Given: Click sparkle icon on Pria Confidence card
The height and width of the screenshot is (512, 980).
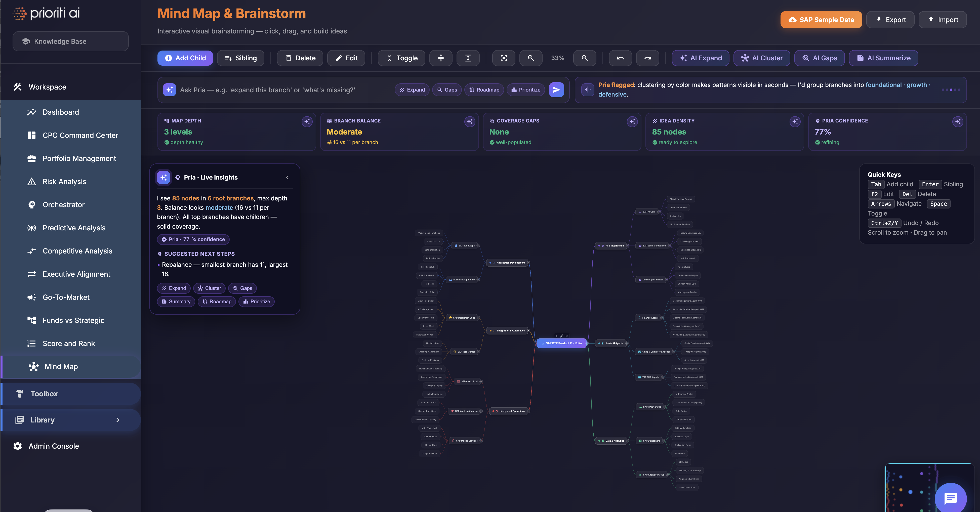Looking at the screenshot, I should tap(958, 122).
